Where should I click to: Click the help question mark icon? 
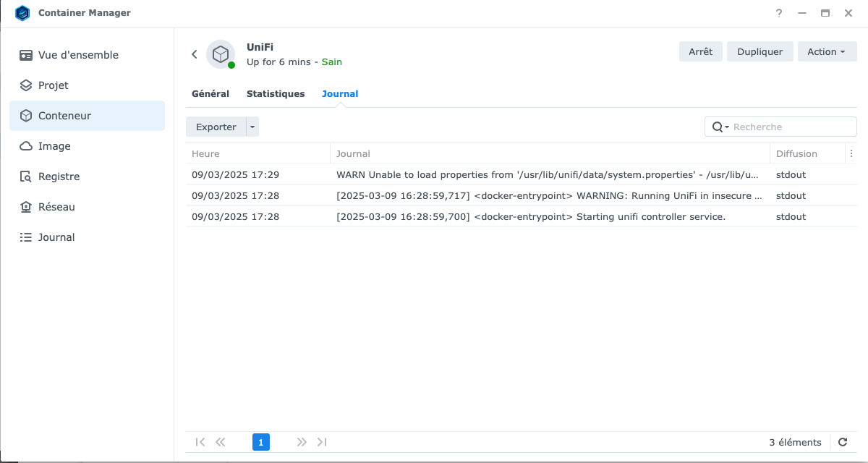(779, 13)
